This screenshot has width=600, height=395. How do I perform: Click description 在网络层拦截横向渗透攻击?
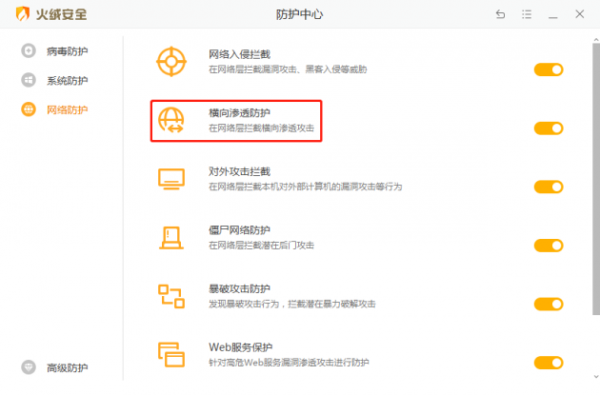click(x=261, y=128)
